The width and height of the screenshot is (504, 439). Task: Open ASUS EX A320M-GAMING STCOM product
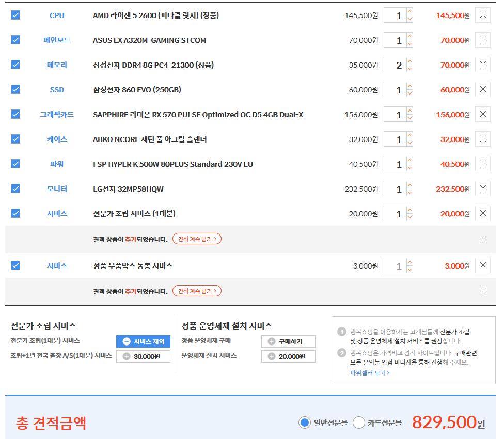coord(149,40)
